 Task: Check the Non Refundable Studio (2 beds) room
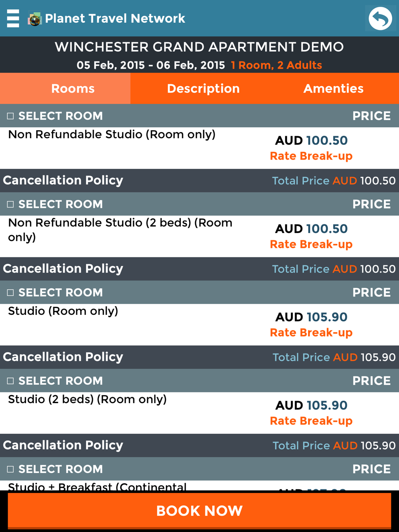point(11,204)
